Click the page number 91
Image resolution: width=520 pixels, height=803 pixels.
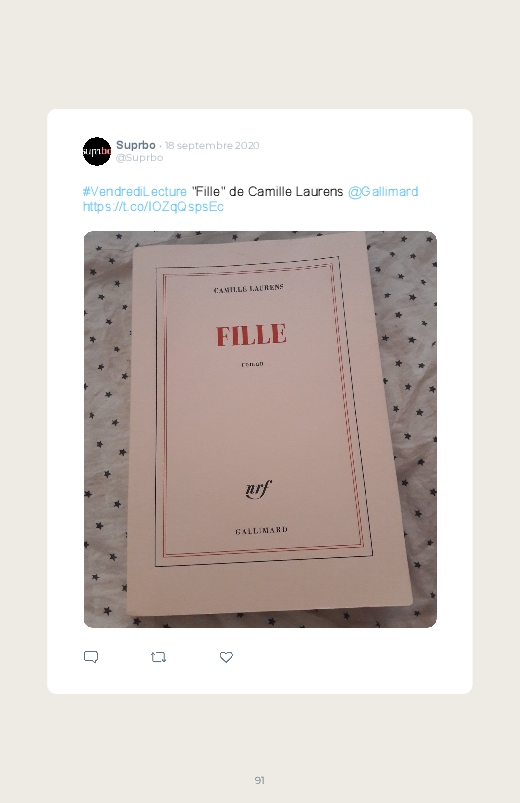pyautogui.click(x=260, y=780)
